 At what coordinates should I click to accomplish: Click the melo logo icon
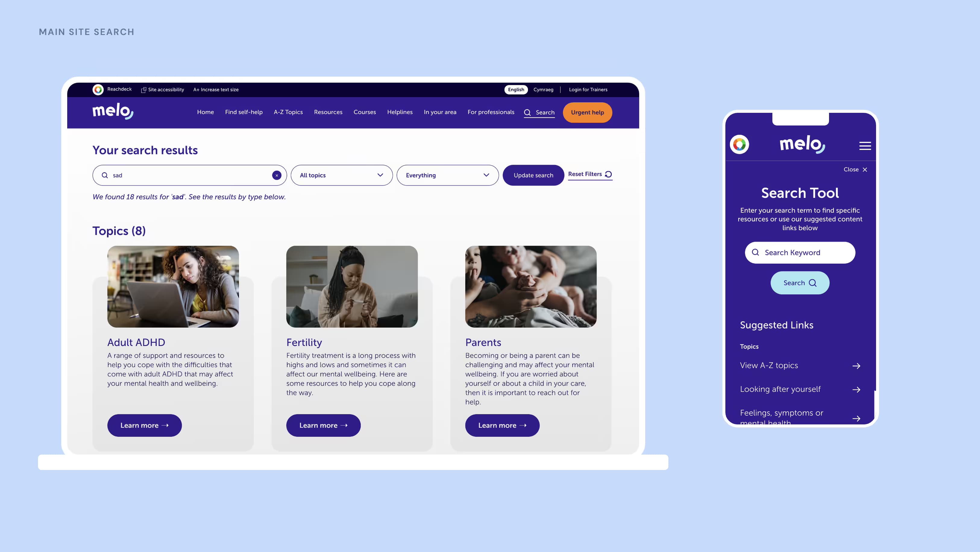(112, 113)
